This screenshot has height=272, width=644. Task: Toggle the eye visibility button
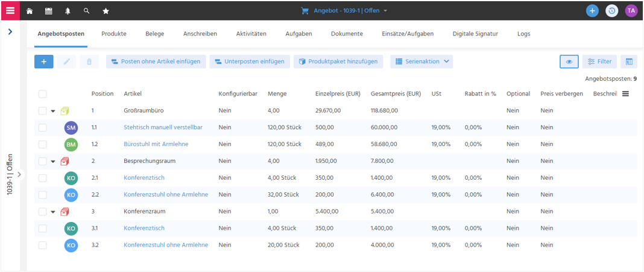(x=569, y=62)
